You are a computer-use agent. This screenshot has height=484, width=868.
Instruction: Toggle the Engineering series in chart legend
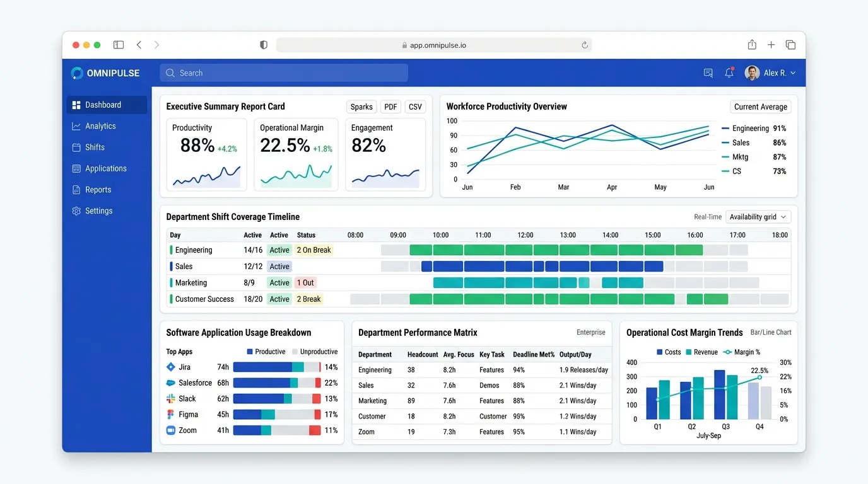(754, 129)
